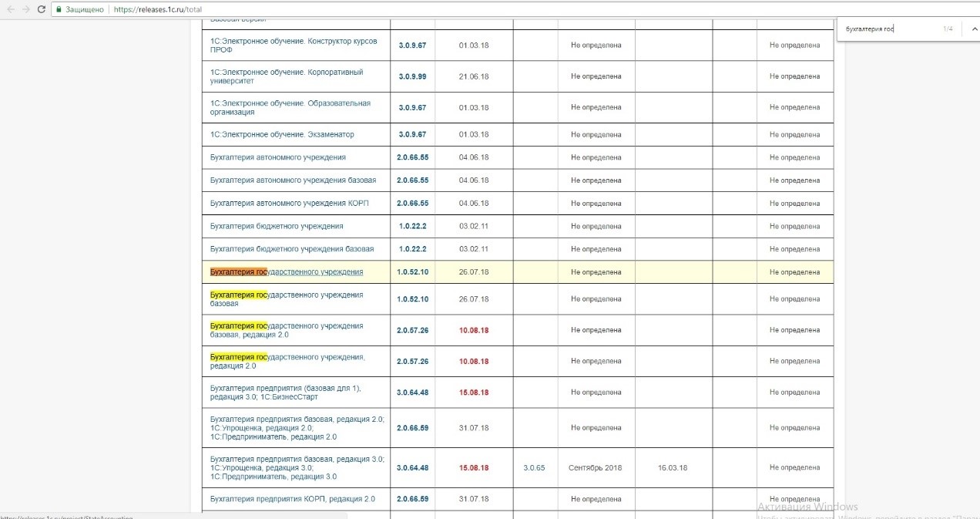
Task: Open Бухгалтерия государственного учреждения highlighted link
Action: click(287, 272)
